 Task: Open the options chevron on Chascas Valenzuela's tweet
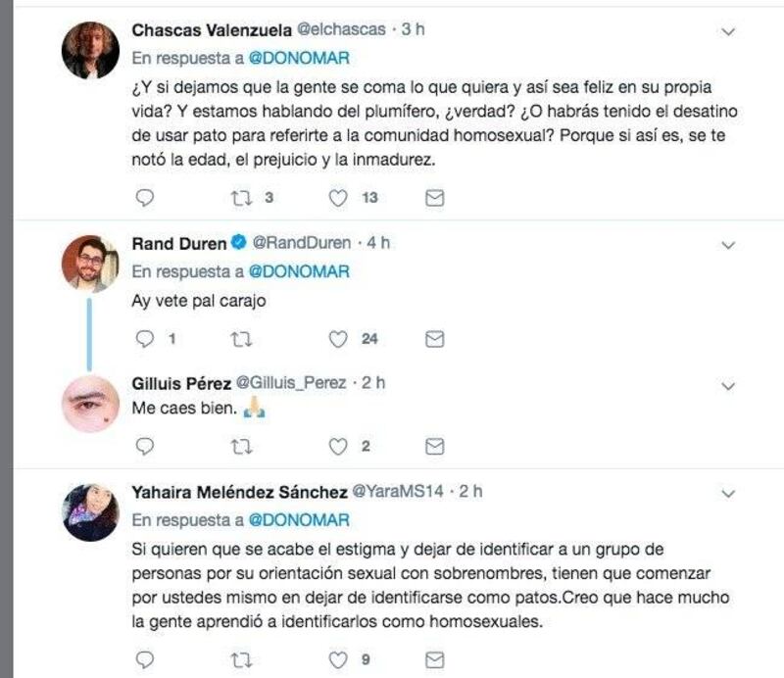click(x=728, y=32)
